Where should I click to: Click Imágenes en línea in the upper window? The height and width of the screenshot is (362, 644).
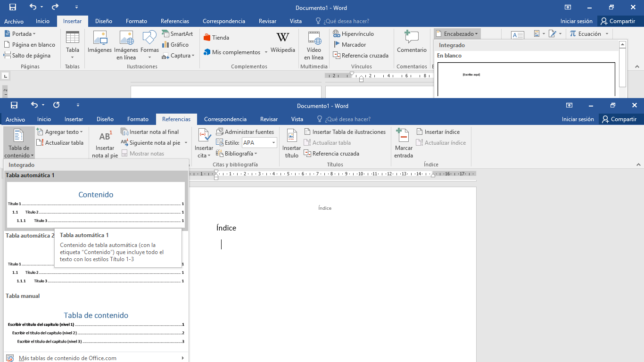[x=126, y=45]
